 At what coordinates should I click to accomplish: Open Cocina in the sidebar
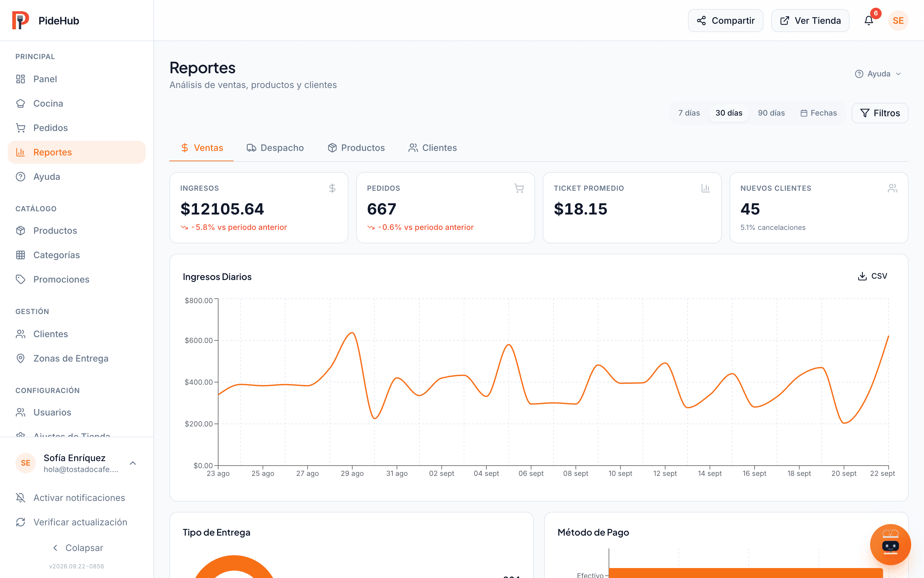point(76,104)
